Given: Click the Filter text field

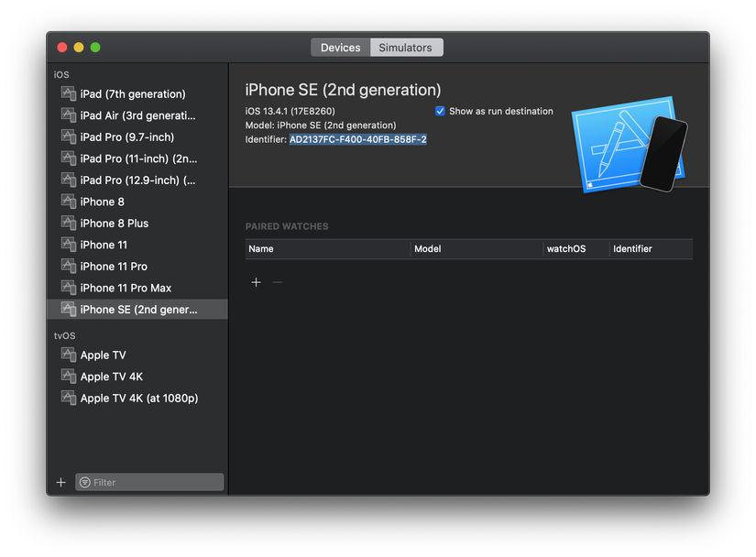Looking at the screenshot, I should point(156,482).
